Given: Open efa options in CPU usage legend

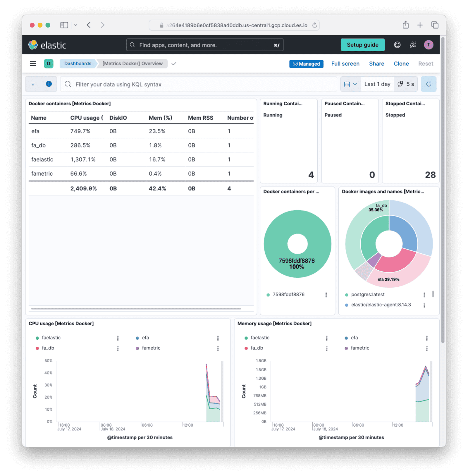Looking at the screenshot, I should (218, 338).
